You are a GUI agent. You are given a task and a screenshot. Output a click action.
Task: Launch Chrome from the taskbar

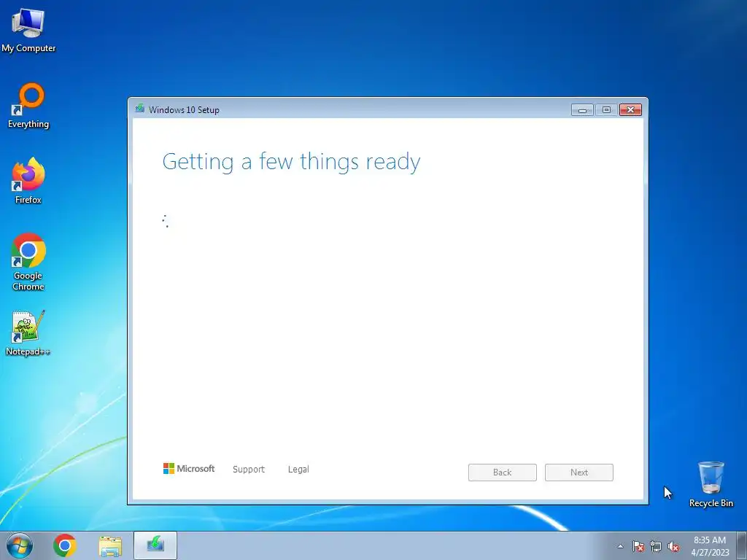65,545
